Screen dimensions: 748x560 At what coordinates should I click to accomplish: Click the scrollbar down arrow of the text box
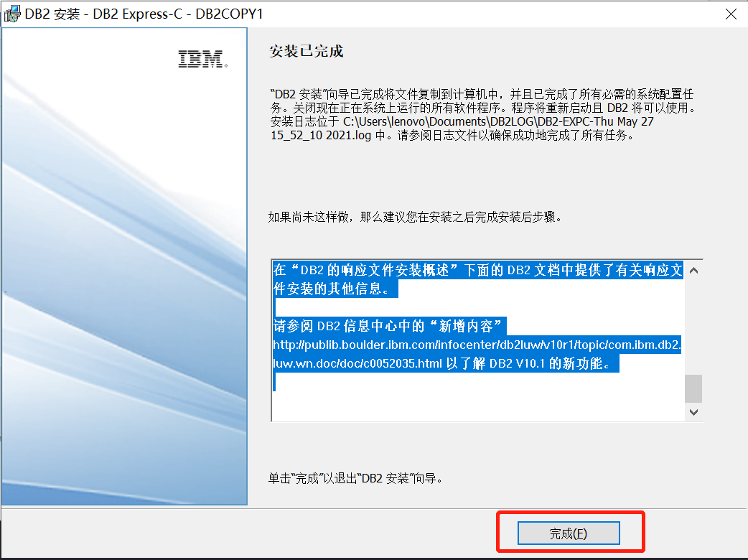(x=693, y=412)
